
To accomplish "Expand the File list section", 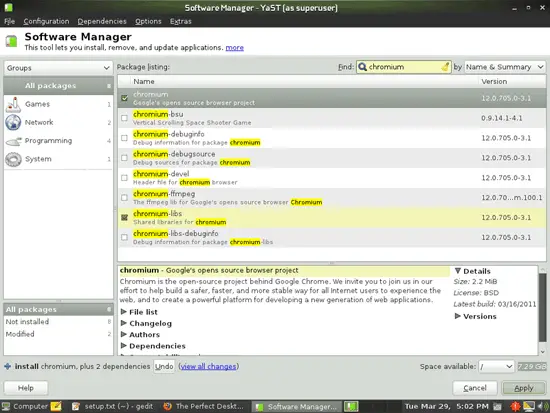I will pyautogui.click(x=123, y=312).
